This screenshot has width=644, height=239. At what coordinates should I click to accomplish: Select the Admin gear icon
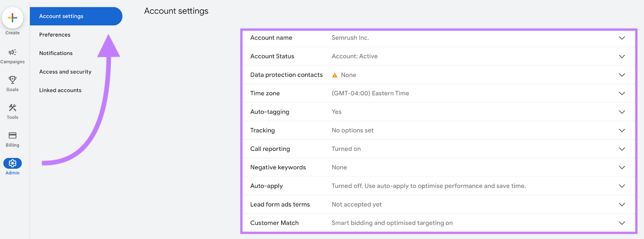(x=13, y=164)
